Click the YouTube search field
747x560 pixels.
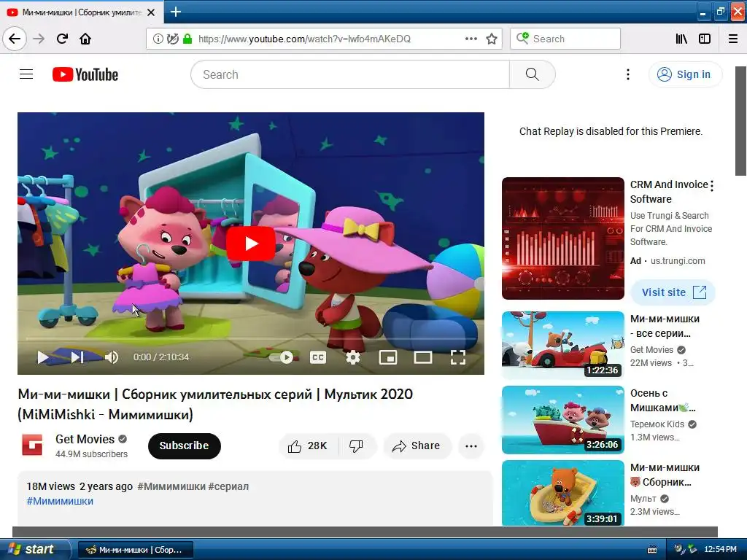click(350, 74)
